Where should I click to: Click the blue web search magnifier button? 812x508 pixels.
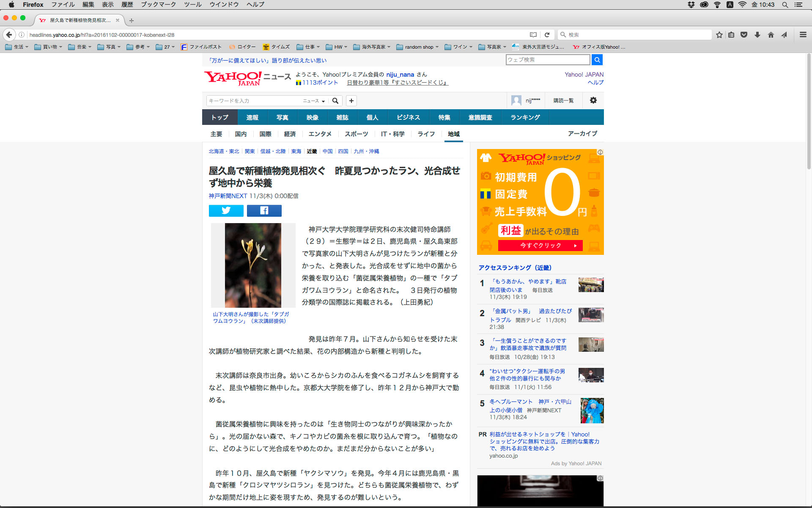pyautogui.click(x=597, y=60)
